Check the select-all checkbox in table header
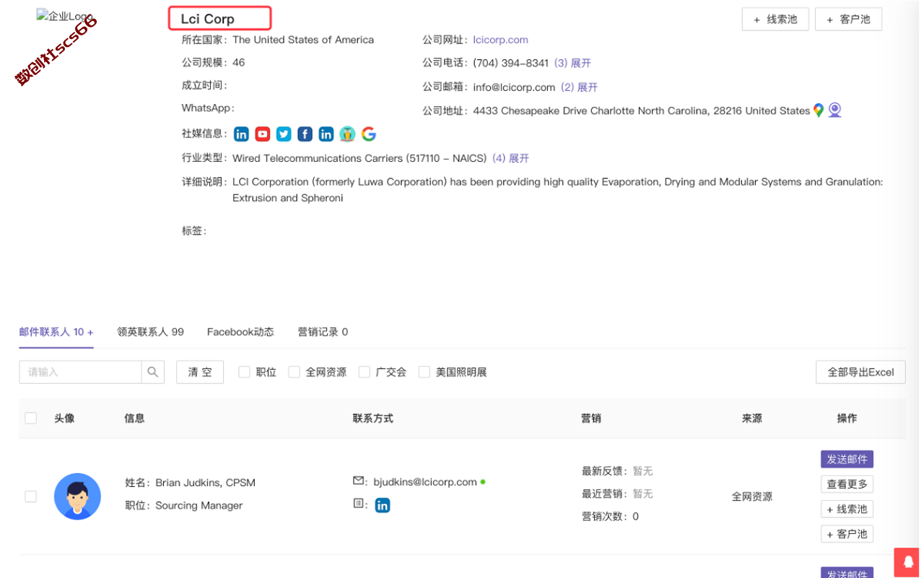This screenshot has width=924, height=578. [x=30, y=418]
